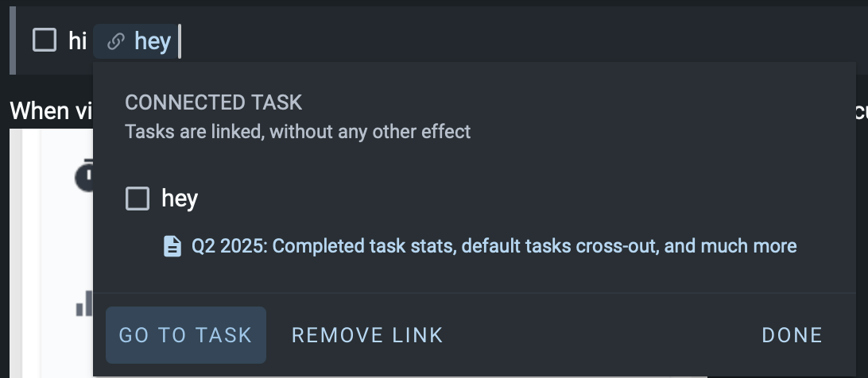Click the "hey" linked task chip label
Viewport: 868px width, 378px height.
point(153,41)
